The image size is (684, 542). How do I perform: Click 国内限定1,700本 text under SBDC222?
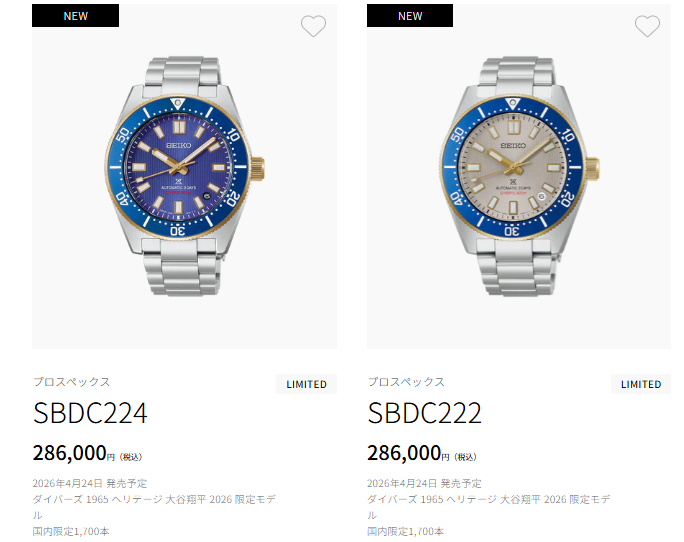coord(405,532)
